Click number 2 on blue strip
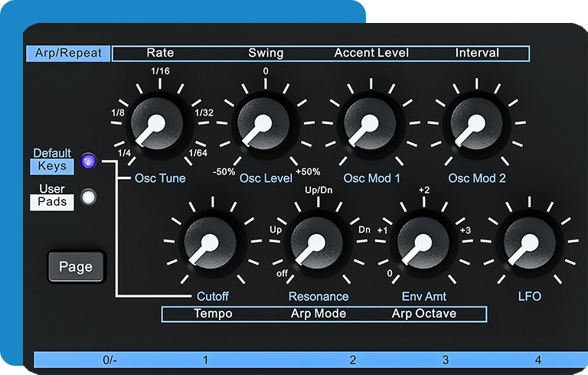This screenshot has height=375, width=588. (352, 360)
